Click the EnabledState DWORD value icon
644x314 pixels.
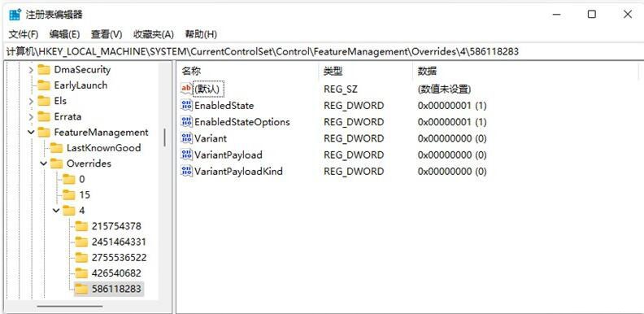coord(186,106)
